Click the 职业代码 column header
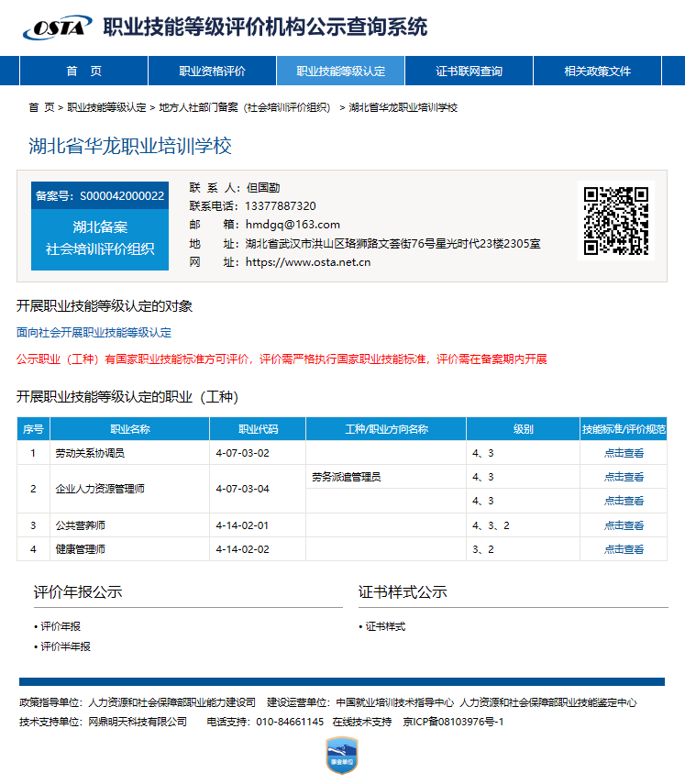 [x=258, y=429]
